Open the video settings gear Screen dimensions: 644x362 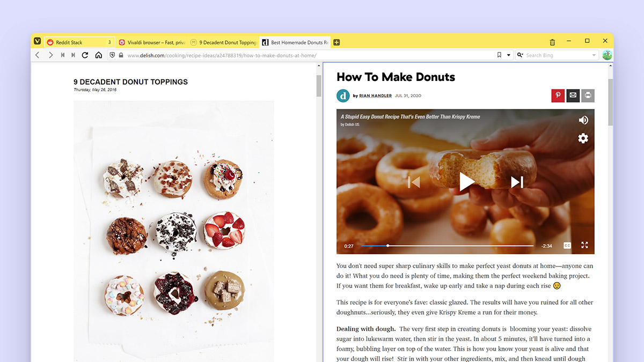583,138
